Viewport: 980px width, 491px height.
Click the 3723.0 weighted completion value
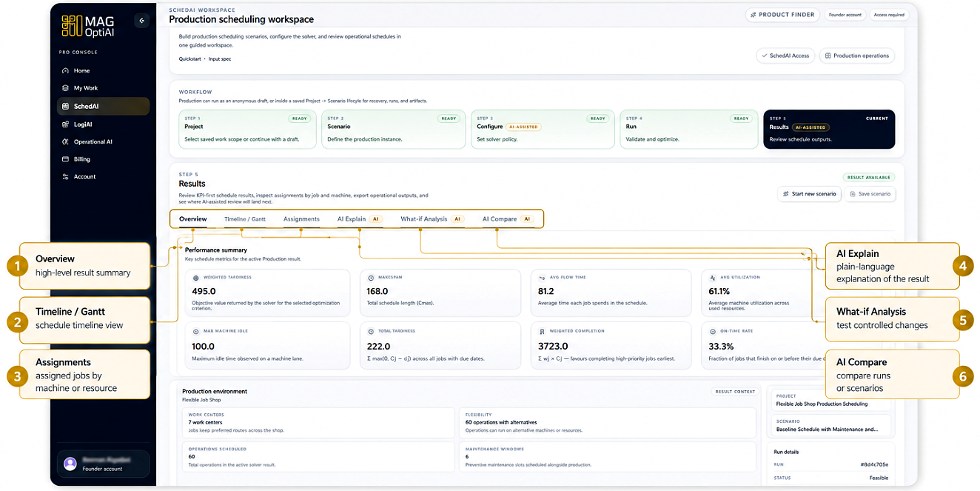(553, 346)
